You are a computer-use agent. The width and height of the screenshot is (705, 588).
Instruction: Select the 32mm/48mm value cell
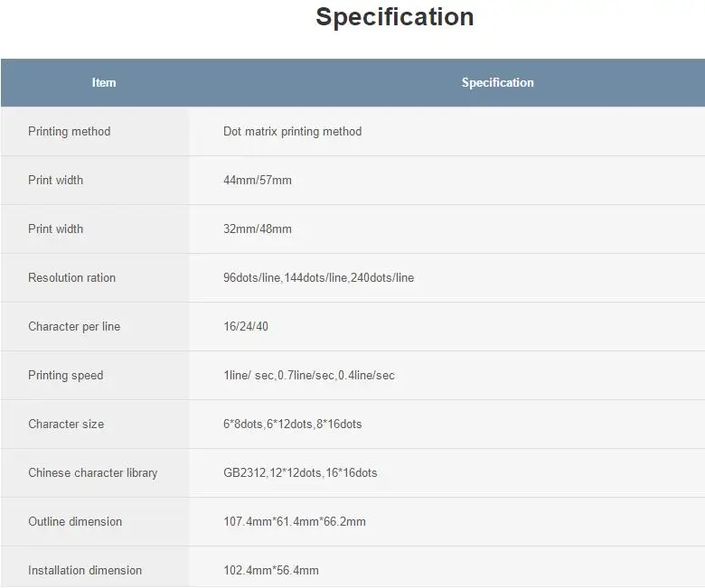(x=258, y=229)
